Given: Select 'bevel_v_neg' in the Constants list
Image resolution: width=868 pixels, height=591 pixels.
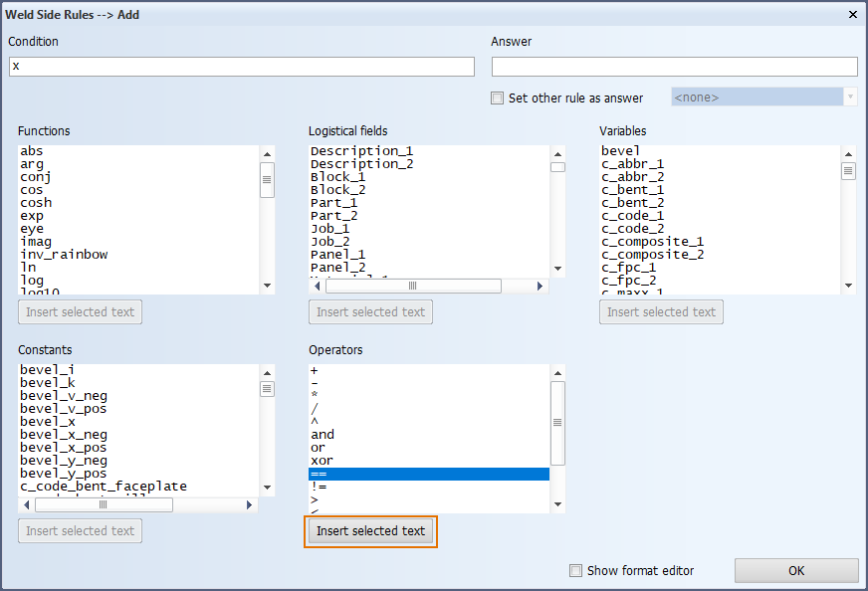Looking at the screenshot, I should tap(63, 396).
